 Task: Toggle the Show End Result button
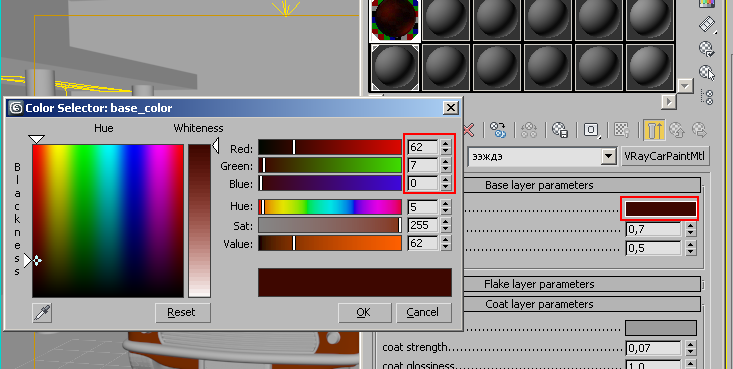tap(654, 130)
